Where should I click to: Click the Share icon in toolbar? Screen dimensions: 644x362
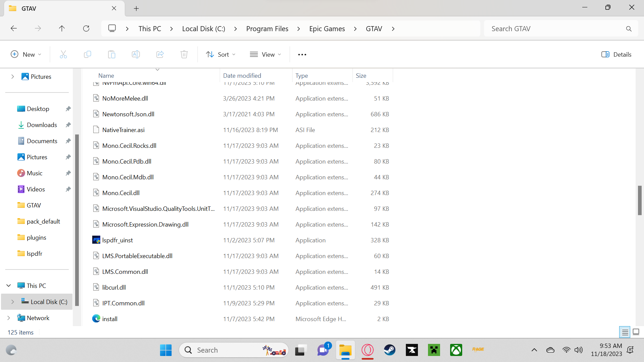point(160,54)
